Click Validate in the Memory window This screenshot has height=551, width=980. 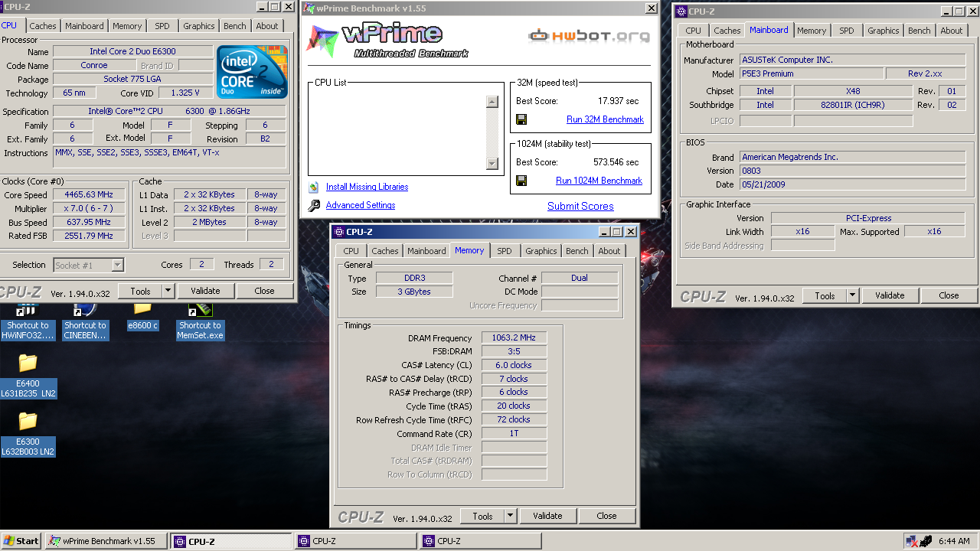[x=547, y=516]
